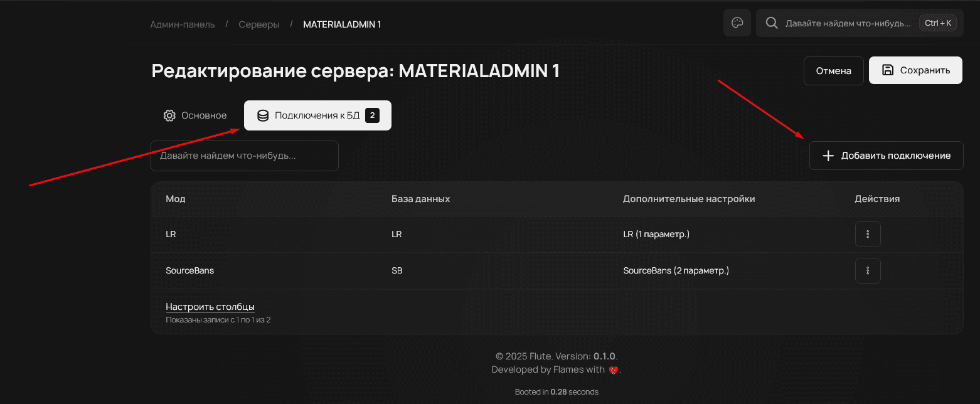The width and height of the screenshot is (980, 404).
Task: Click the count badge 2 on the tab
Action: pos(372,115)
